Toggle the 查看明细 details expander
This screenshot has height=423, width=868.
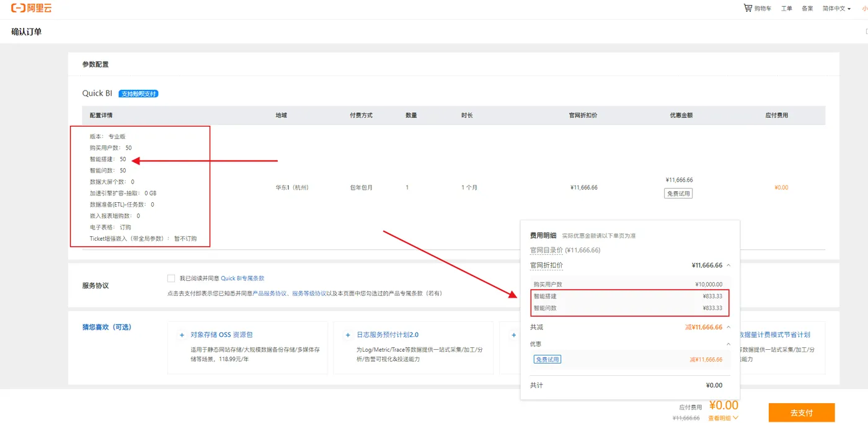coord(723,418)
